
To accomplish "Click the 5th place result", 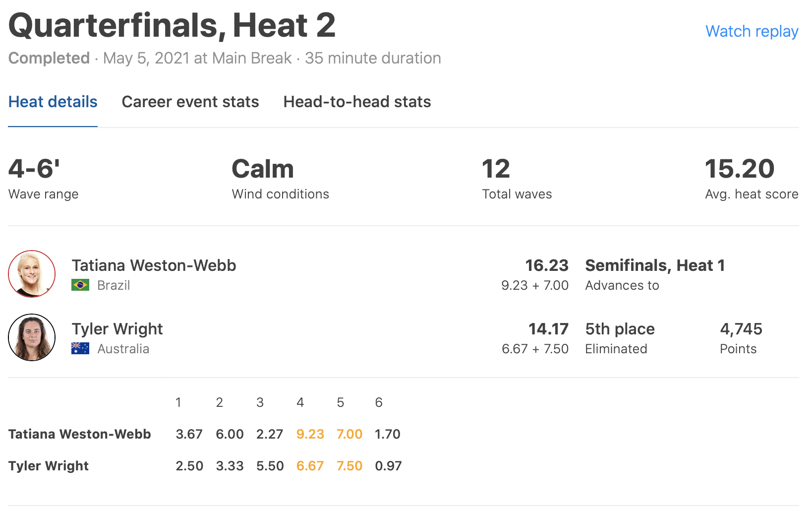I will (x=620, y=329).
